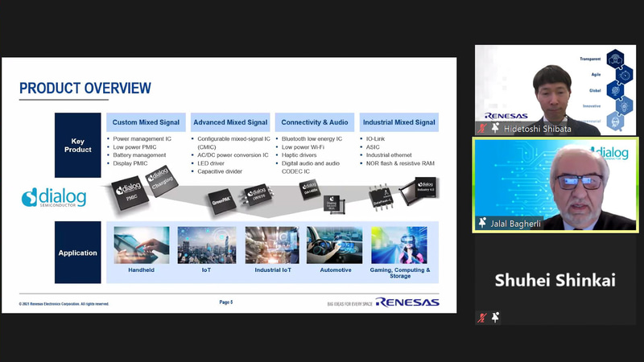Click the Advanced Mixed Signal header
The image size is (644, 362).
click(230, 122)
